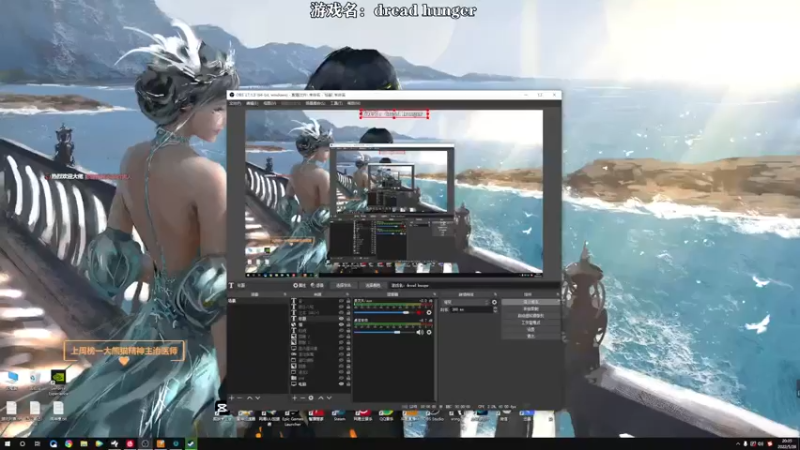Open Filters for the selected source

tap(317, 285)
